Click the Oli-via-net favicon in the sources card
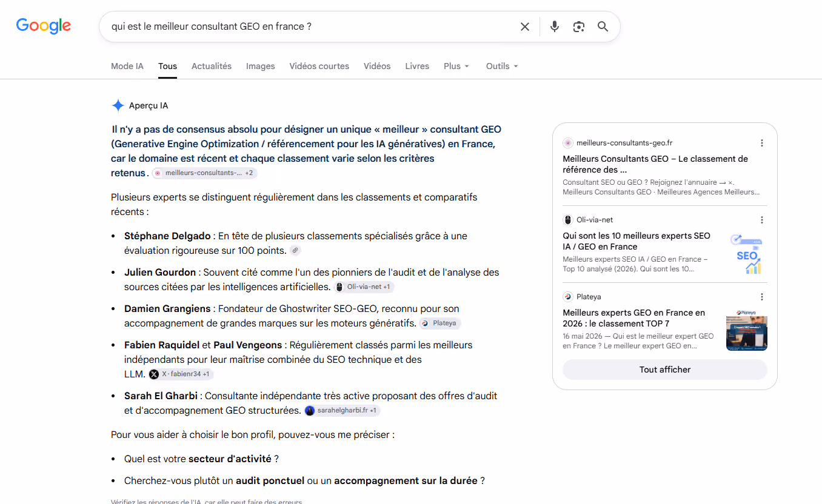Screen dimensions: 822x504 click(568, 220)
